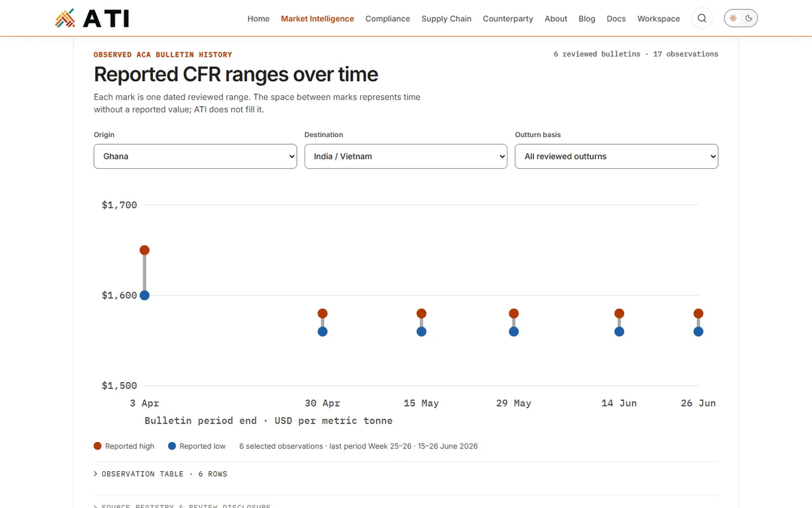Click the 29 May date label

click(x=514, y=403)
